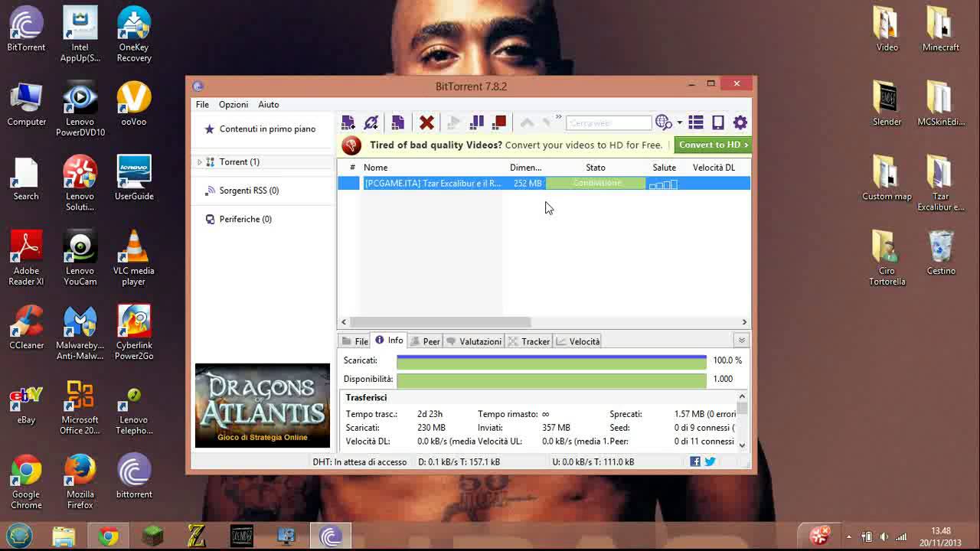
Task: Sort by the Stato column header
Action: (x=595, y=168)
